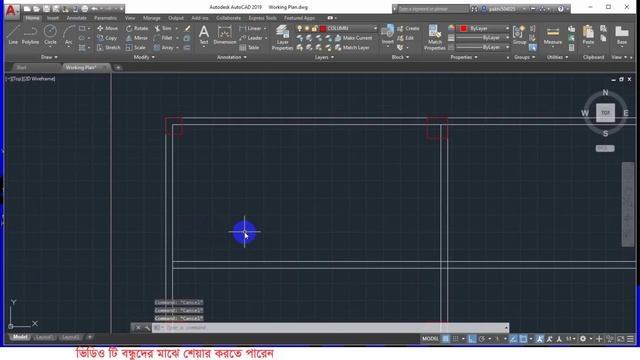
Task: Click Make Current layer button
Action: click(353, 38)
